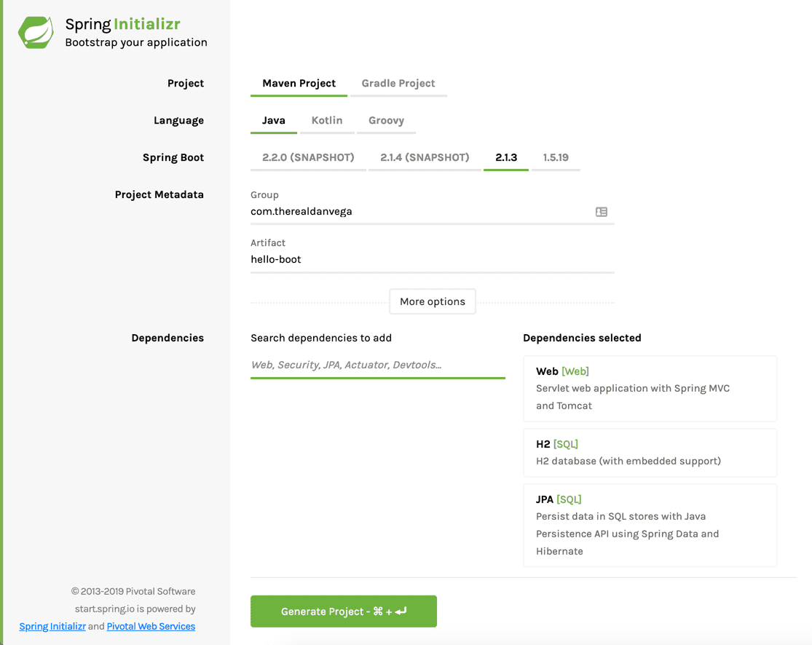Click the Generate Project button
The image size is (812, 645).
(343, 612)
